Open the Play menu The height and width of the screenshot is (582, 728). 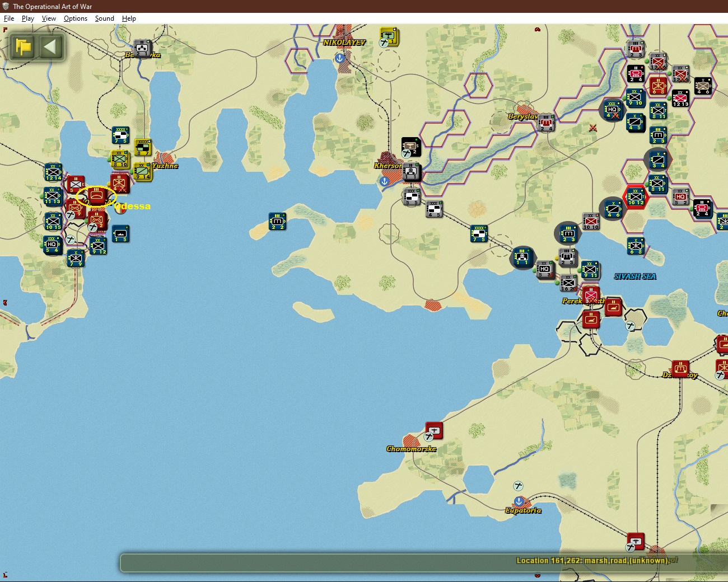point(27,18)
